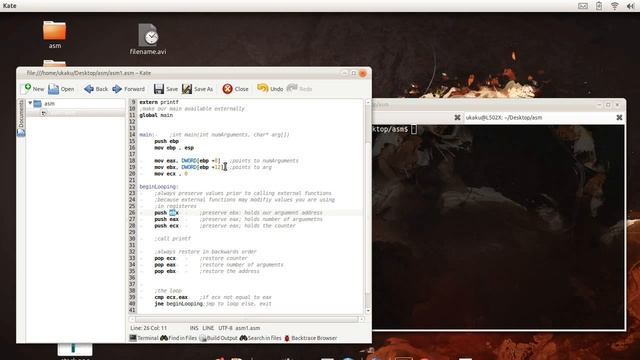Open the Backtrace Browser panel

[x=310, y=338]
